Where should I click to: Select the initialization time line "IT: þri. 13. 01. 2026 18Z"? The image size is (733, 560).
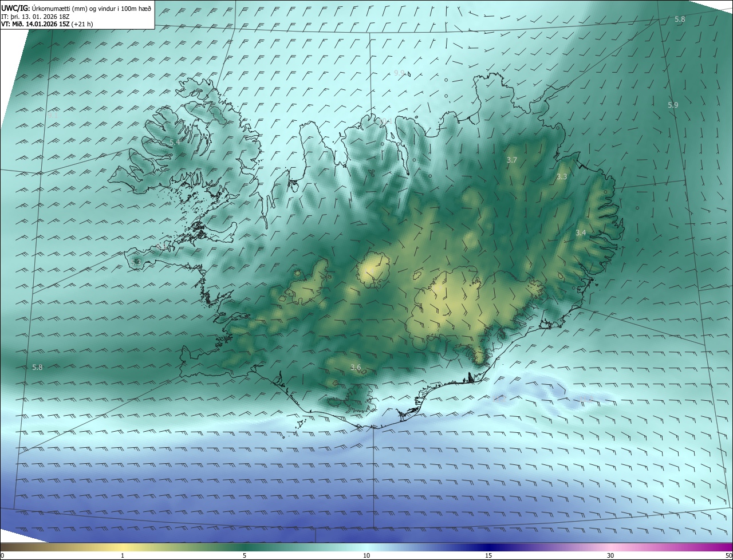[36, 16]
